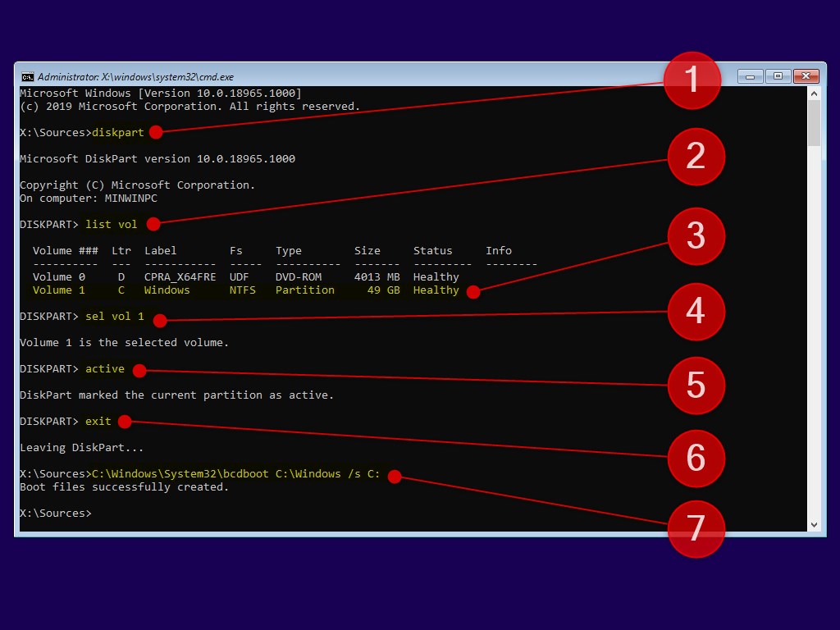The image size is (840, 630).
Task: Click the 'active' command text
Action: tap(105, 368)
